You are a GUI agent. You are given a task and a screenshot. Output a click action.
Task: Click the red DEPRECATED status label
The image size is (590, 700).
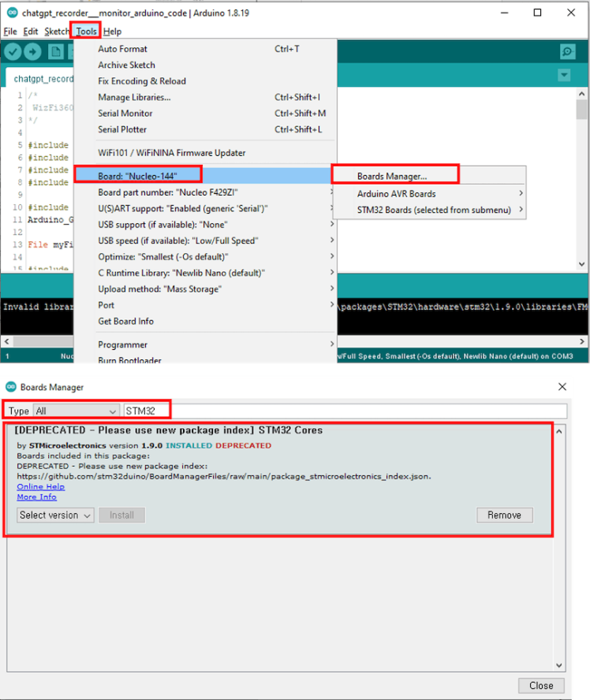(243, 445)
